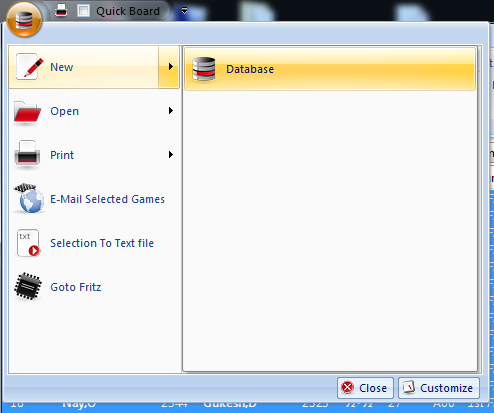
Task: Create a new Database from the submenu
Action: [x=330, y=69]
